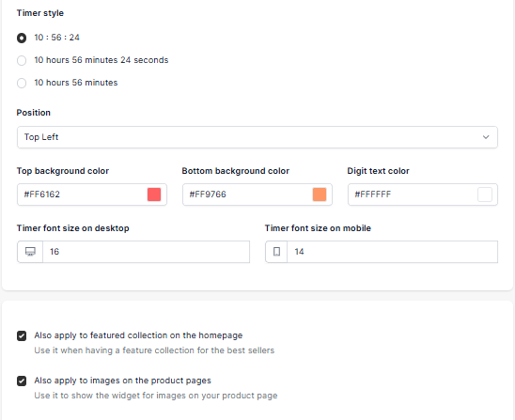Image resolution: width=515 pixels, height=420 pixels.
Task: Focus the desktop timer font size field
Action: point(146,252)
